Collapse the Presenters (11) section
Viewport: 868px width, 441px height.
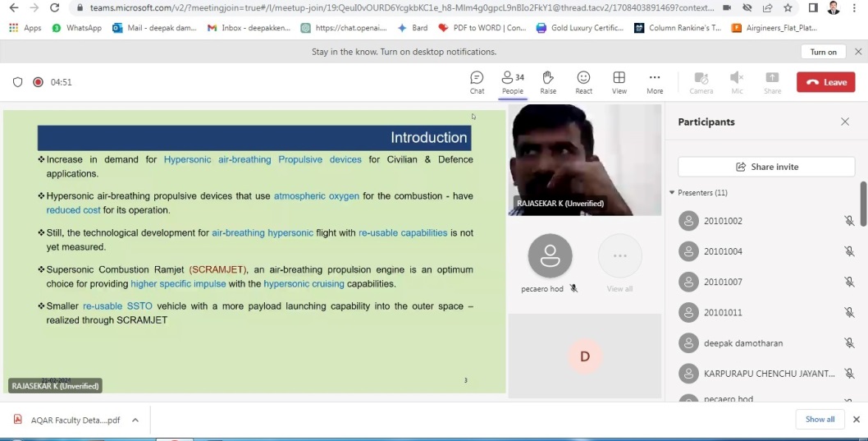coord(672,193)
